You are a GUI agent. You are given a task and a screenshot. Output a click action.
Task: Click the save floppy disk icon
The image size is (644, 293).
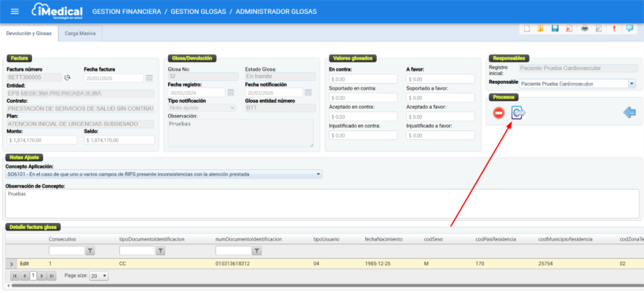tap(555, 28)
